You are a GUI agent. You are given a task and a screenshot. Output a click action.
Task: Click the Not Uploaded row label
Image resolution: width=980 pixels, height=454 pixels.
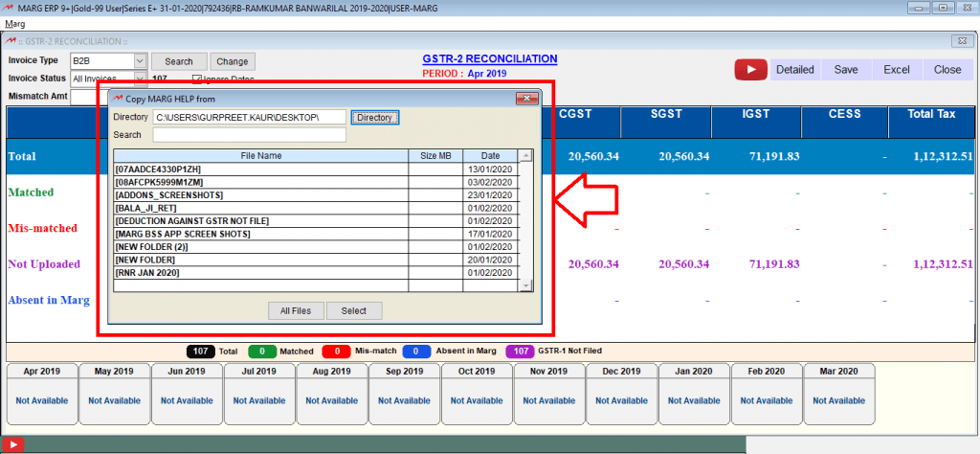coord(44,264)
